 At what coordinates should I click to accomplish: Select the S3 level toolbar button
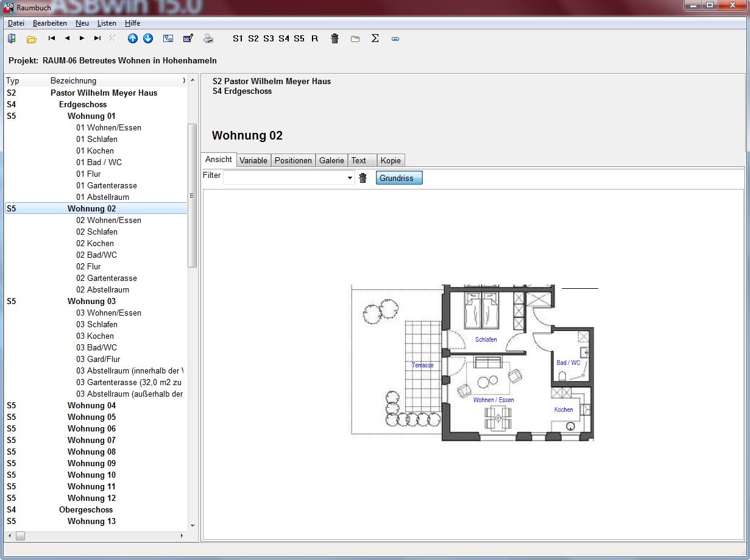click(269, 38)
